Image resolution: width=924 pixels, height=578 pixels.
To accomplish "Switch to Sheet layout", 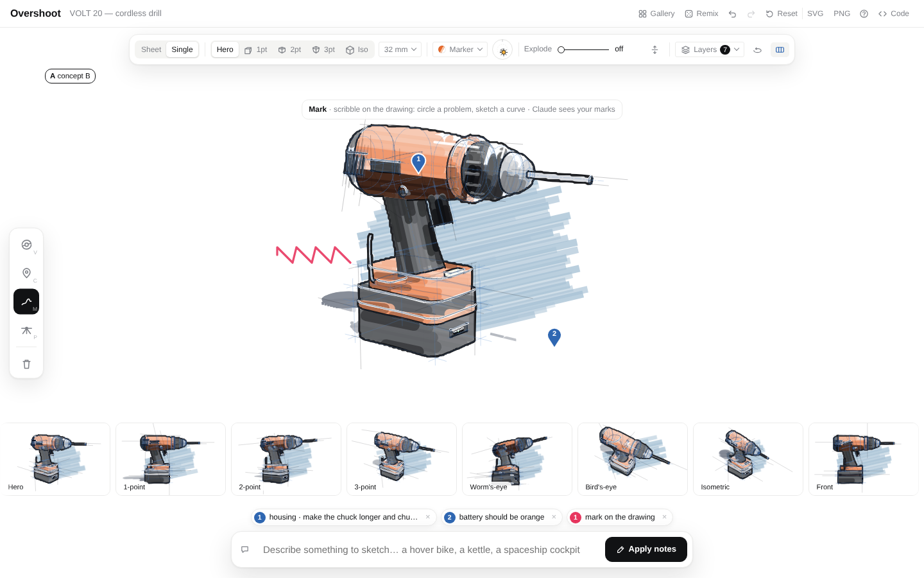I will (151, 49).
